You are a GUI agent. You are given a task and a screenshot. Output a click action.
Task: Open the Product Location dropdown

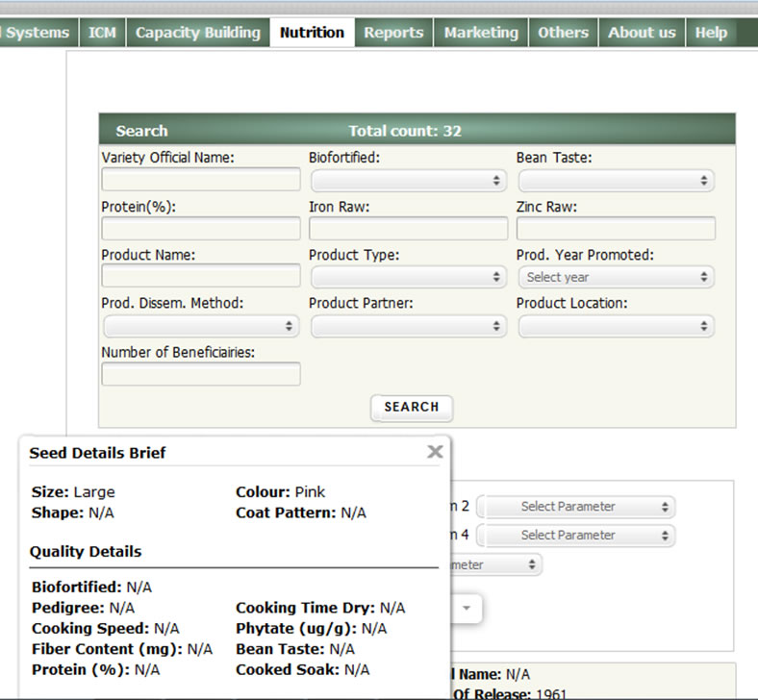pyautogui.click(x=616, y=326)
